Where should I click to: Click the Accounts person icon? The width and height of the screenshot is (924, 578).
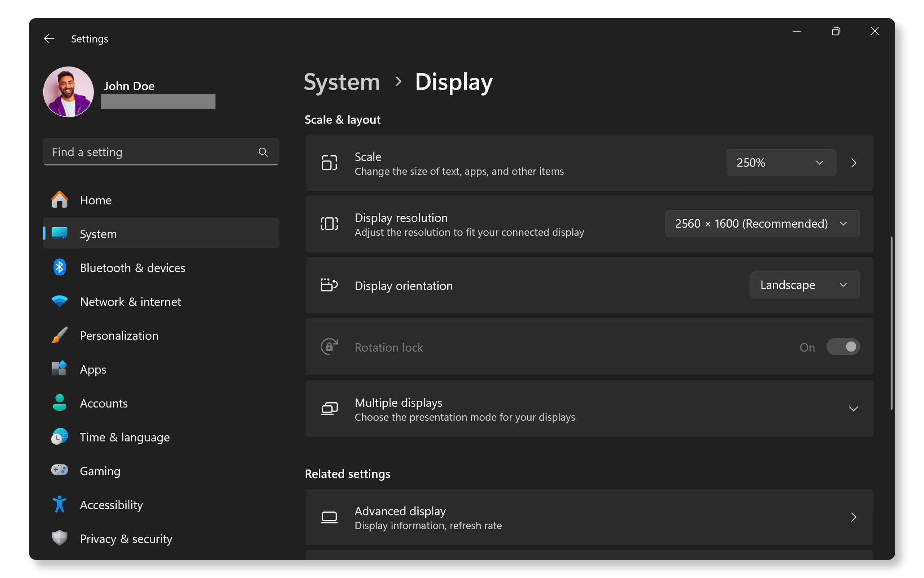(x=60, y=403)
